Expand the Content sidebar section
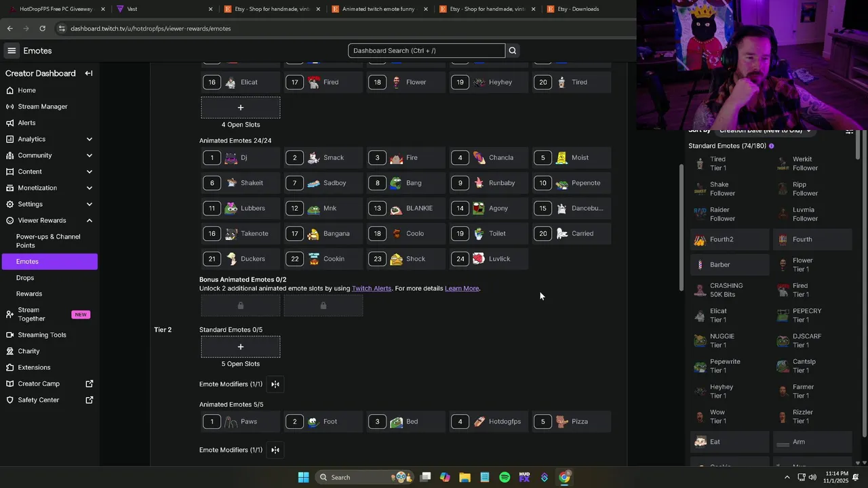 click(x=90, y=171)
